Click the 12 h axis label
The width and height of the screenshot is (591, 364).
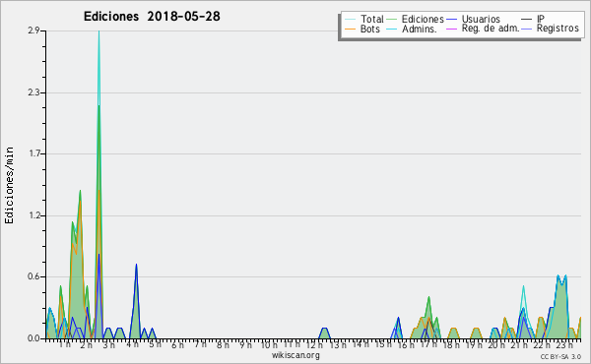(x=314, y=344)
